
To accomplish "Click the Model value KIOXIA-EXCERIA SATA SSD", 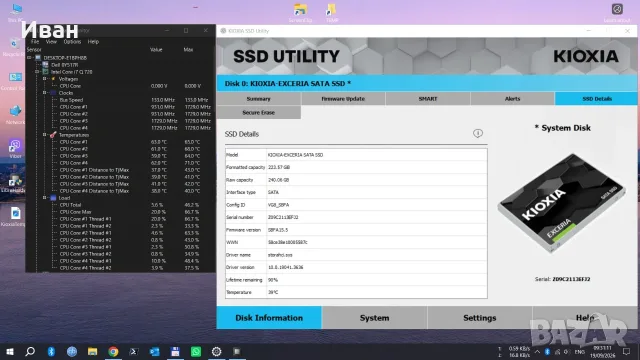I will click(296, 155).
